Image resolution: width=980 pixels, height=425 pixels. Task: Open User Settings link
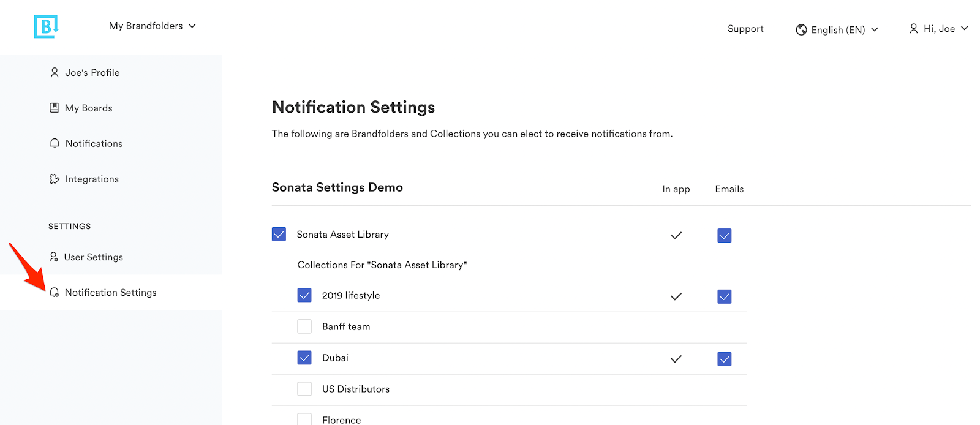click(x=93, y=257)
